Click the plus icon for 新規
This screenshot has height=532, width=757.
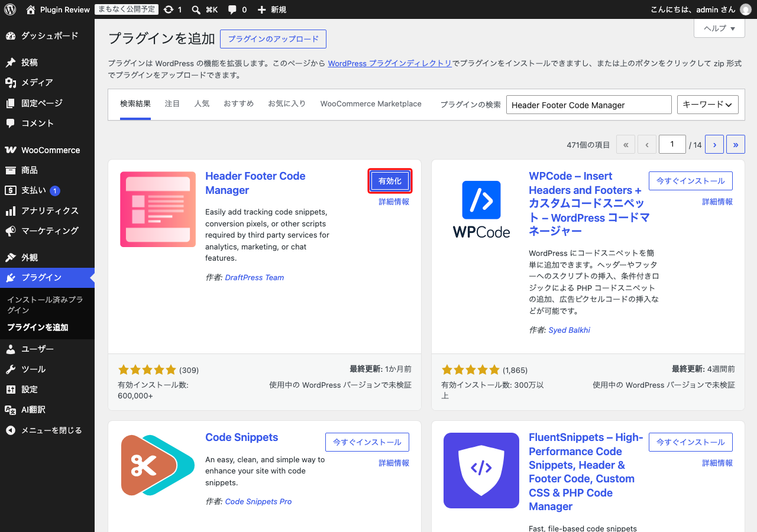pyautogui.click(x=262, y=9)
